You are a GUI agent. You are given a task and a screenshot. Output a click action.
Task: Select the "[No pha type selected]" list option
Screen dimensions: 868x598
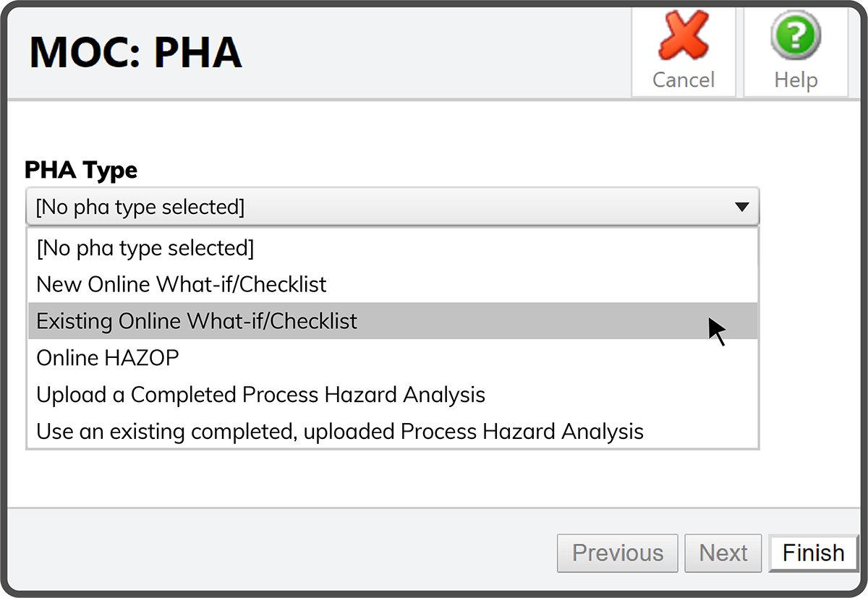145,248
